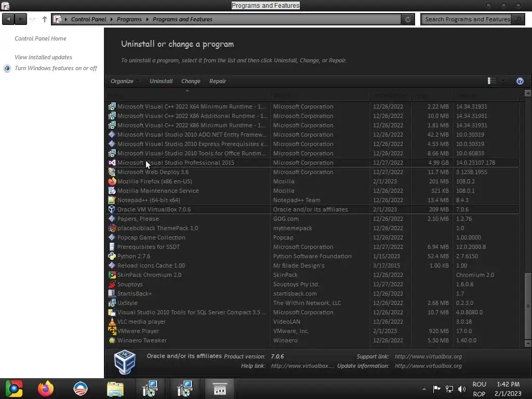The image size is (532, 399).
Task: Click the forward navigation arrow
Action: click(21, 19)
